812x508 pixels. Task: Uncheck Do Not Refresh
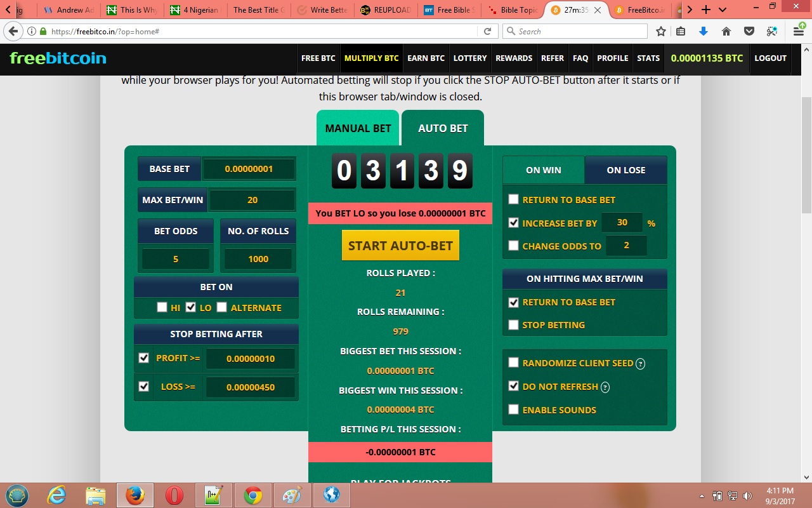514,386
